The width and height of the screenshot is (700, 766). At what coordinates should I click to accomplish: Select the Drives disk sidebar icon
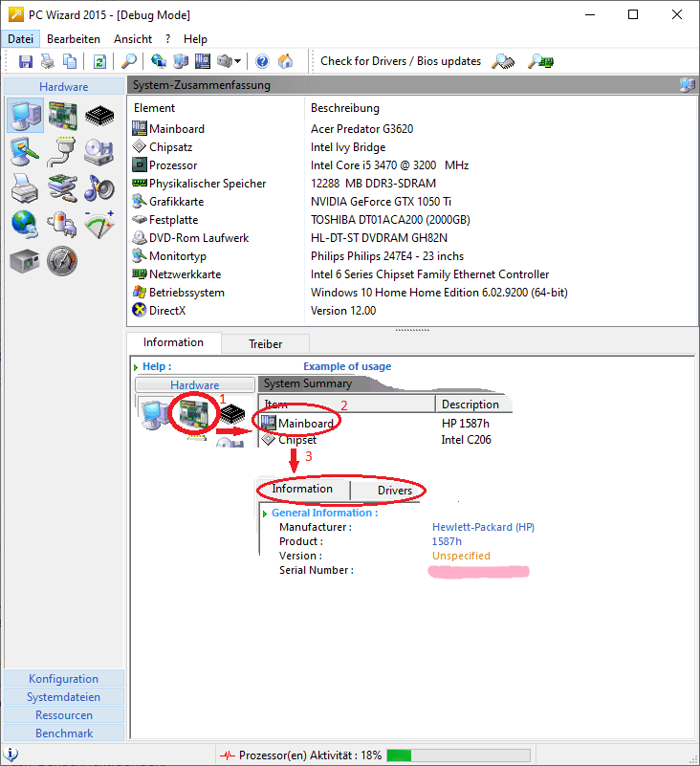click(99, 152)
